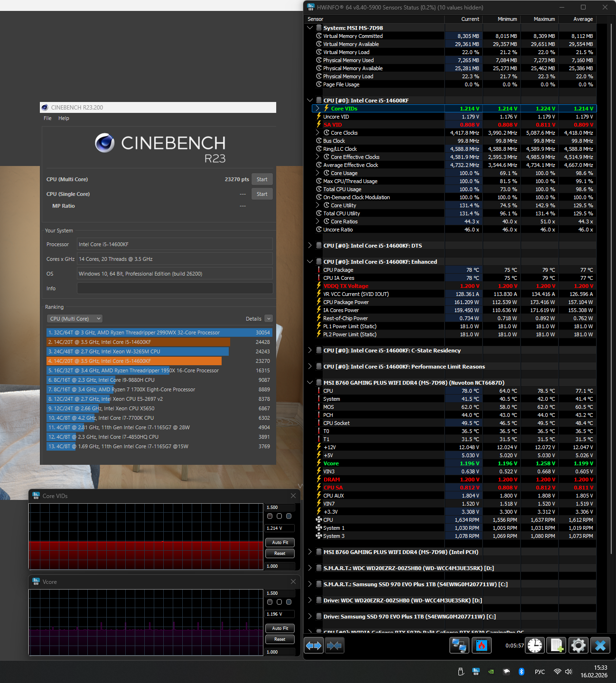Viewport: 616px width, 683px height.
Task: Open the Wi-Fi network tray icon
Action: click(x=558, y=672)
